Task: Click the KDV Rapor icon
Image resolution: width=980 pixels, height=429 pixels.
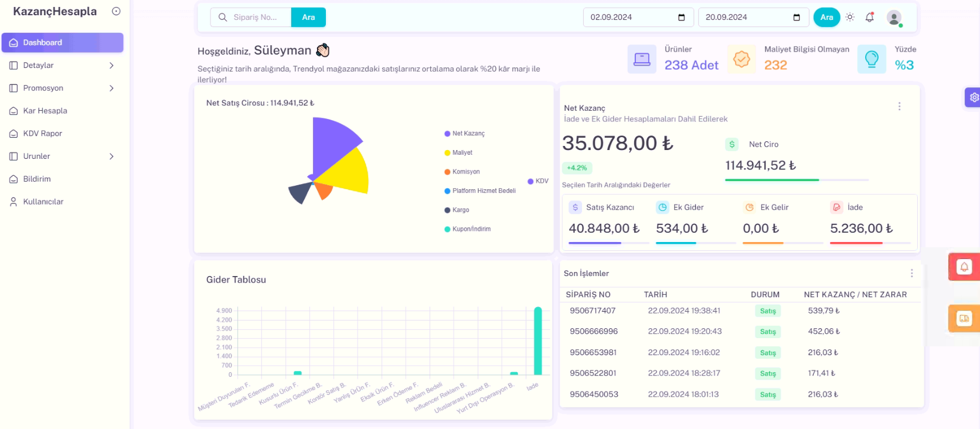Action: [x=13, y=134]
